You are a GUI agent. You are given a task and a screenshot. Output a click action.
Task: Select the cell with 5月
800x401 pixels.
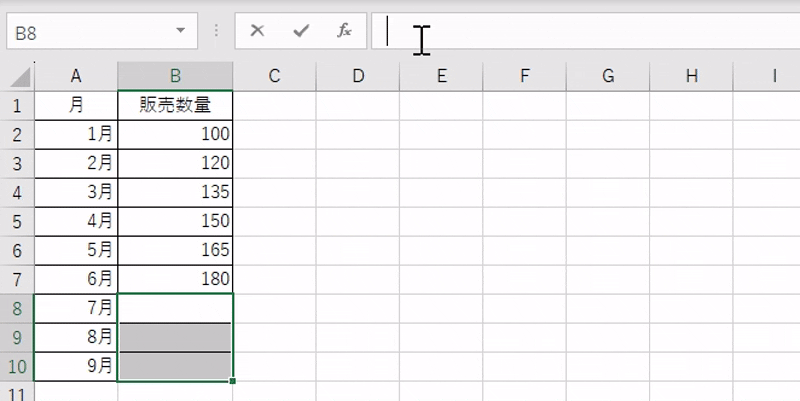click(76, 250)
